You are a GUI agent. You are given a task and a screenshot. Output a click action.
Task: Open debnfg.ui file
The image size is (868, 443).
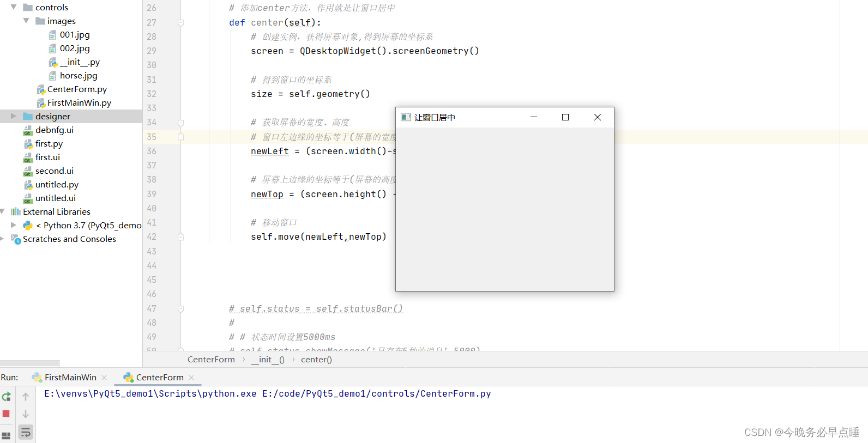(54, 130)
